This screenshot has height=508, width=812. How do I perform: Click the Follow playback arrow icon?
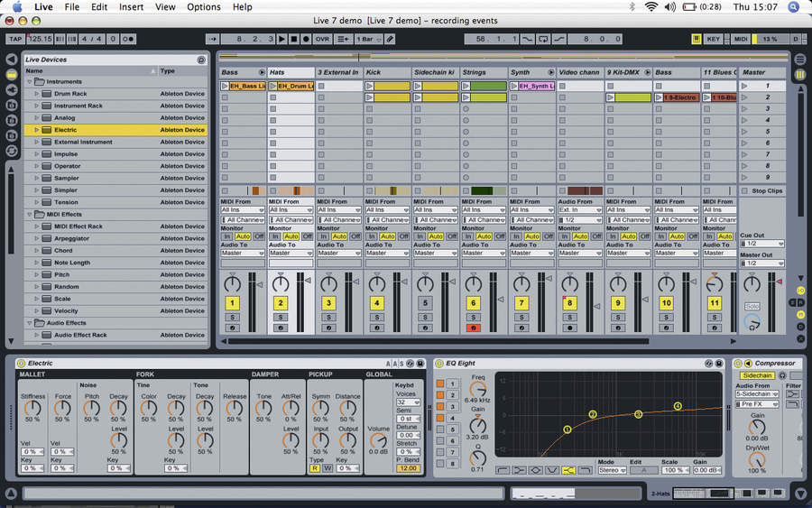(212, 39)
